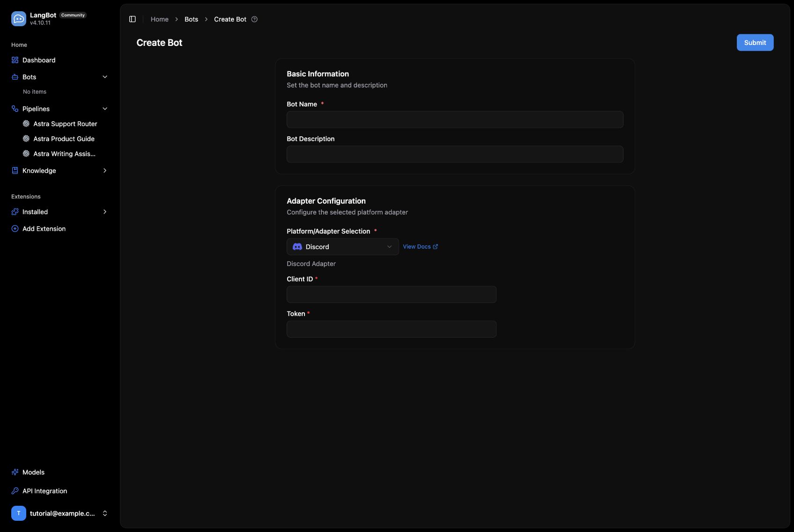
Task: Click the API Integration key icon
Action: [15, 491]
